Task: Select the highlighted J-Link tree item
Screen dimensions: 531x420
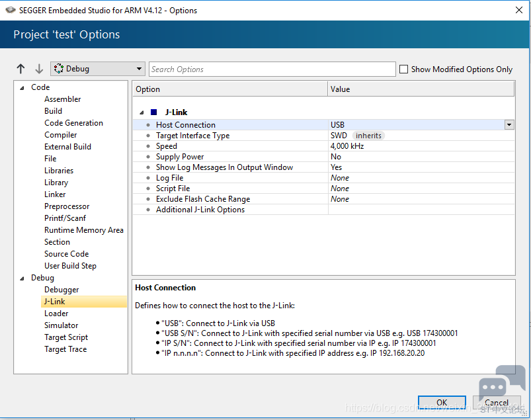Action: click(x=84, y=302)
